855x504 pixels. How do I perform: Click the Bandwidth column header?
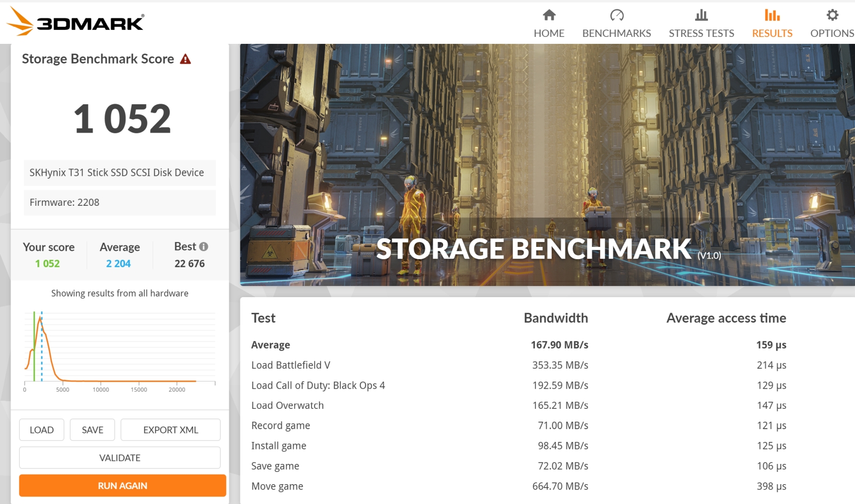(x=556, y=318)
